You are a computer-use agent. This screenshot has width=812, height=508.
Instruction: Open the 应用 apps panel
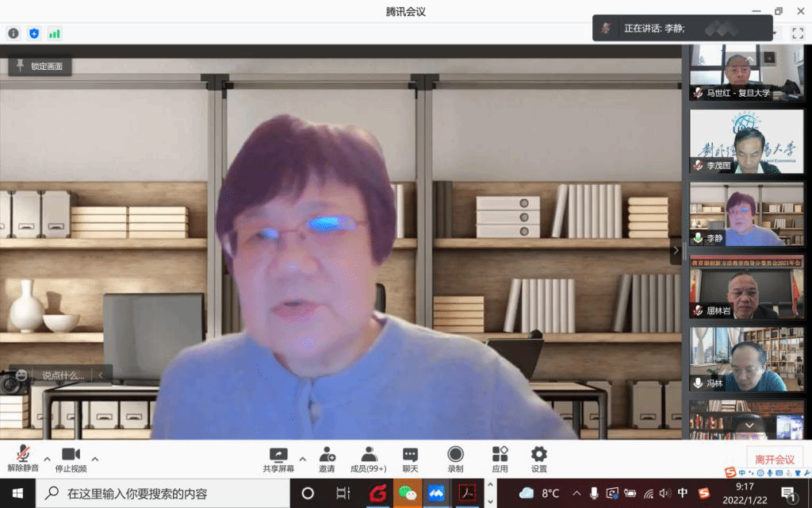500,459
